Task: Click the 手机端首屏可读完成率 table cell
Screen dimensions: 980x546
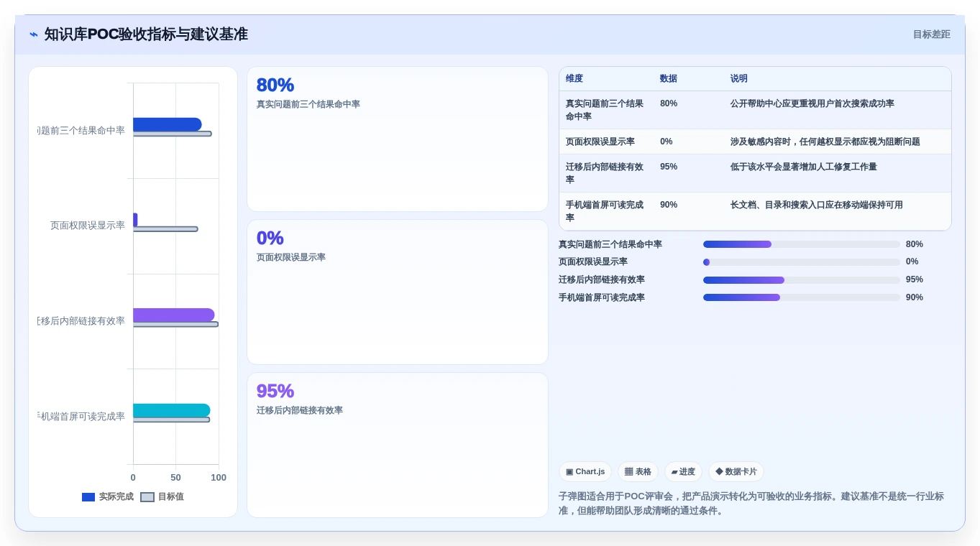Action: pos(605,211)
